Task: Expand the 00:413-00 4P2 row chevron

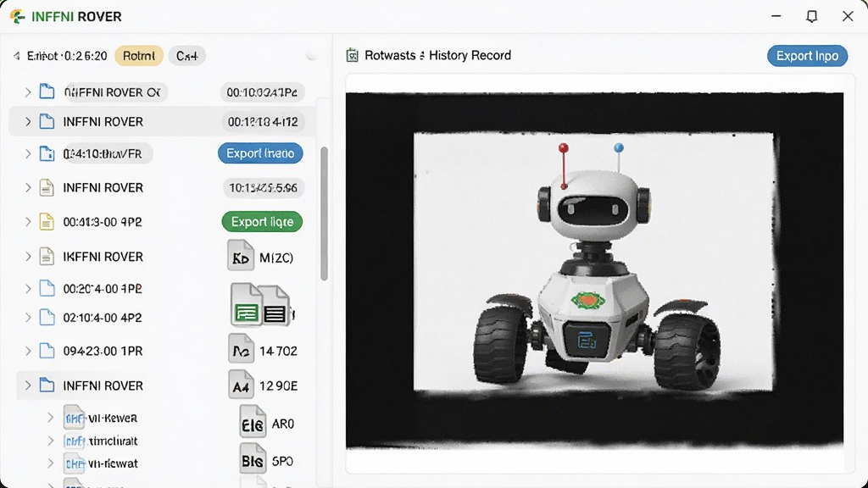Action: (28, 222)
